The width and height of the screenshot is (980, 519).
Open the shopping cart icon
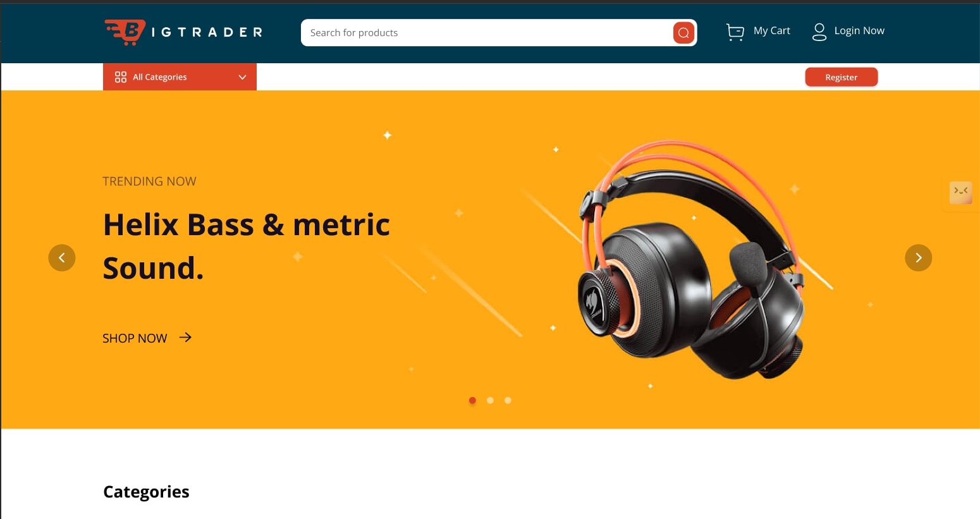click(x=735, y=32)
